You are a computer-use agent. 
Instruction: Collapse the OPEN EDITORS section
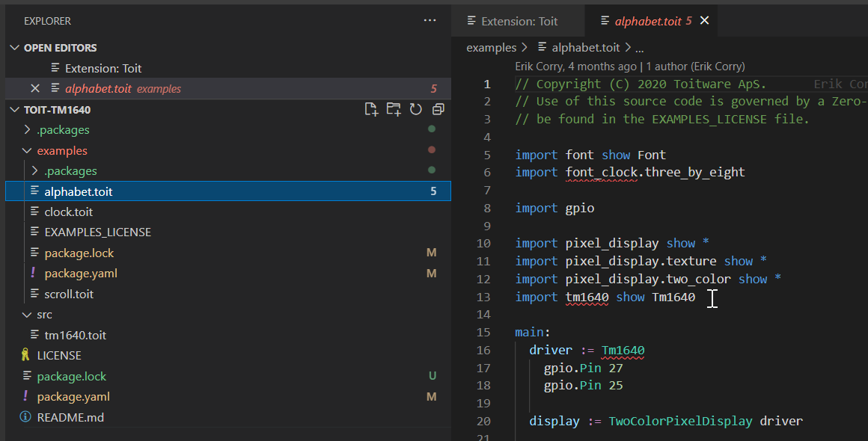(16, 47)
